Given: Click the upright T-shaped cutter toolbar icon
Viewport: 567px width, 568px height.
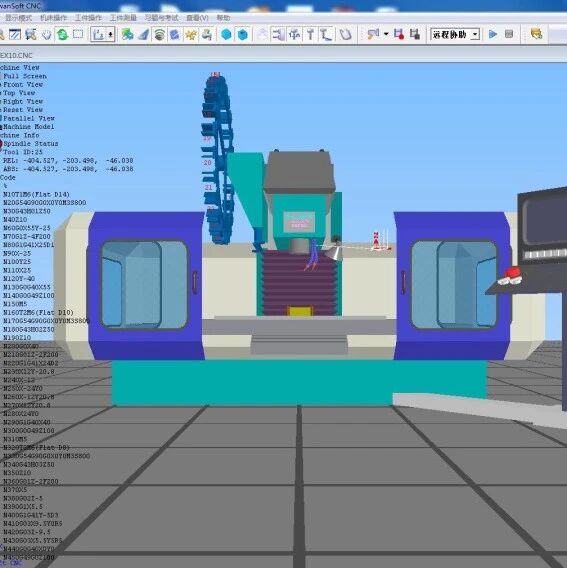Looking at the screenshot, I should 310,34.
